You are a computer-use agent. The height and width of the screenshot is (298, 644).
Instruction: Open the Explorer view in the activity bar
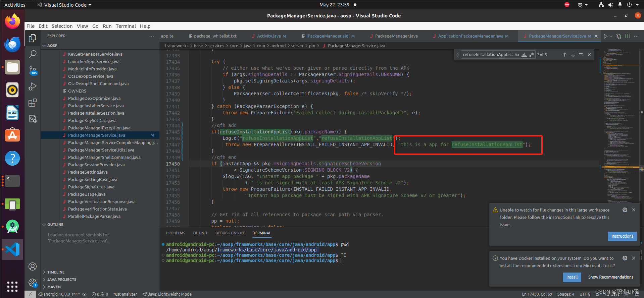(x=33, y=38)
